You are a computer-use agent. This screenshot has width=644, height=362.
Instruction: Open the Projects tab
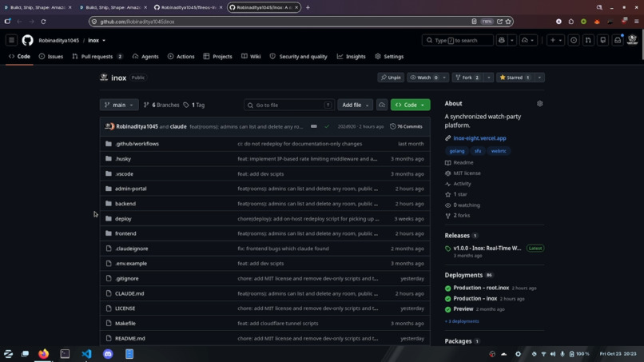coord(217,56)
